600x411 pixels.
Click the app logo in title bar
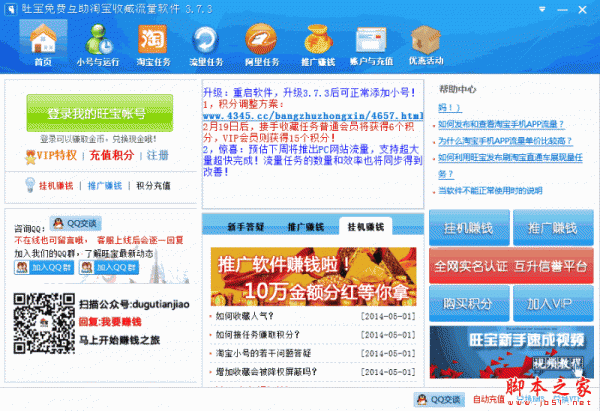click(10, 9)
